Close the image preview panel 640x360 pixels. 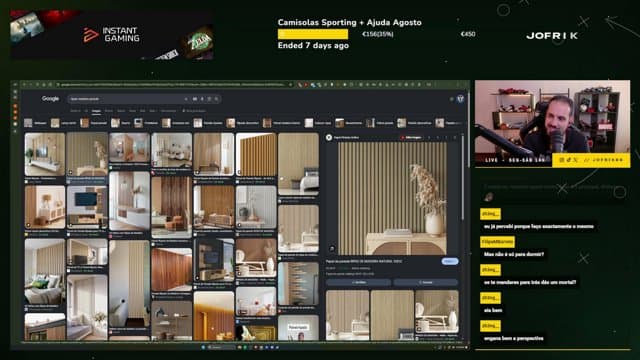point(455,138)
